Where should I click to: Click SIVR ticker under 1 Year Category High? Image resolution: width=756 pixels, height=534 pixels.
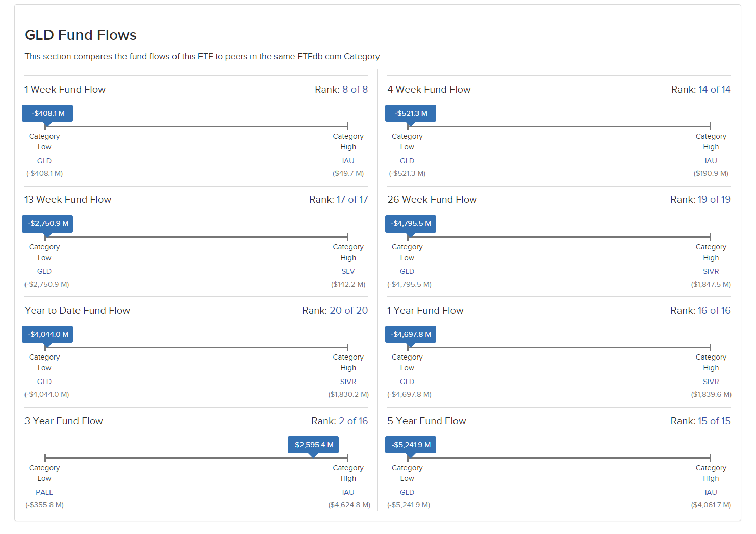point(711,382)
